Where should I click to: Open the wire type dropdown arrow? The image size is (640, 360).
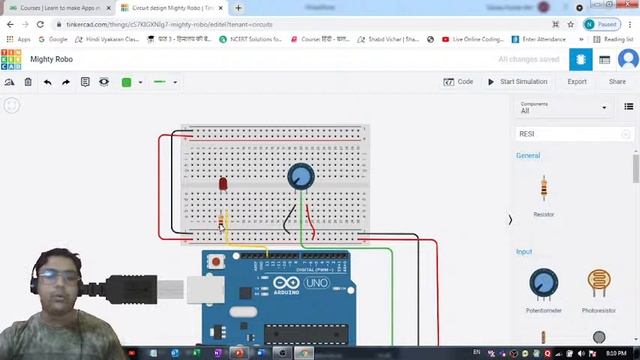point(175,82)
